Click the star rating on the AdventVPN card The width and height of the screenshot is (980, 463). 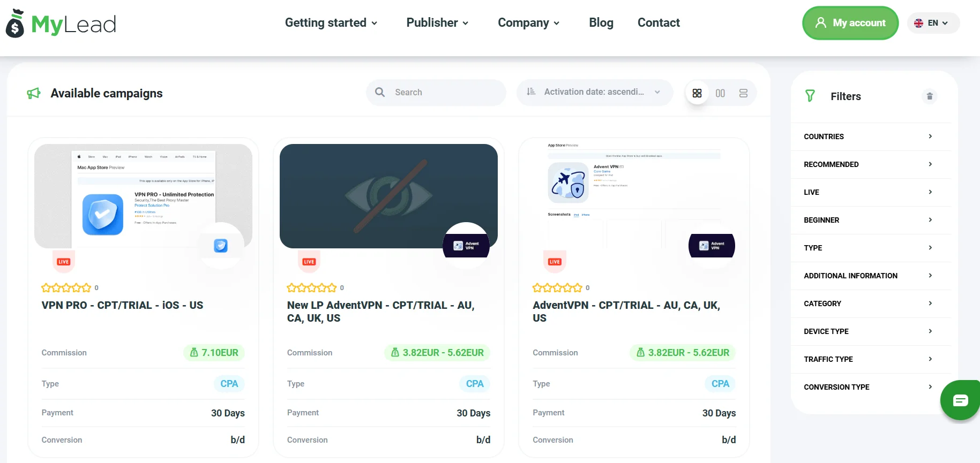(x=557, y=288)
